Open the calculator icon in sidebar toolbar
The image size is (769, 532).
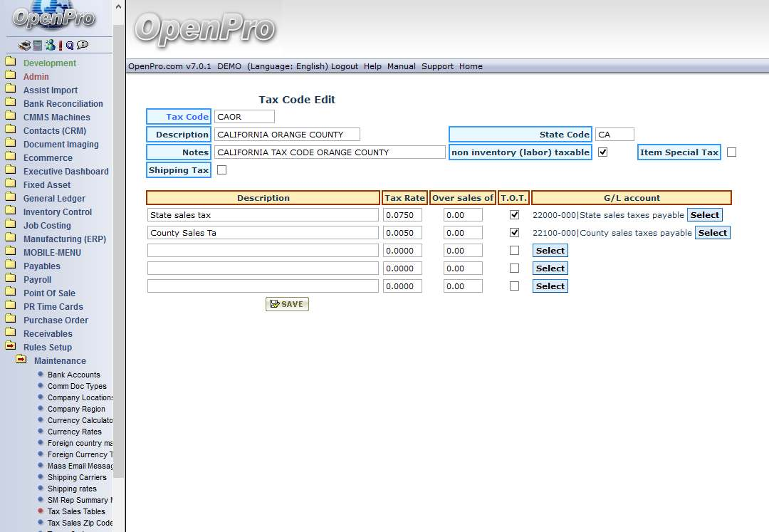[x=37, y=46]
